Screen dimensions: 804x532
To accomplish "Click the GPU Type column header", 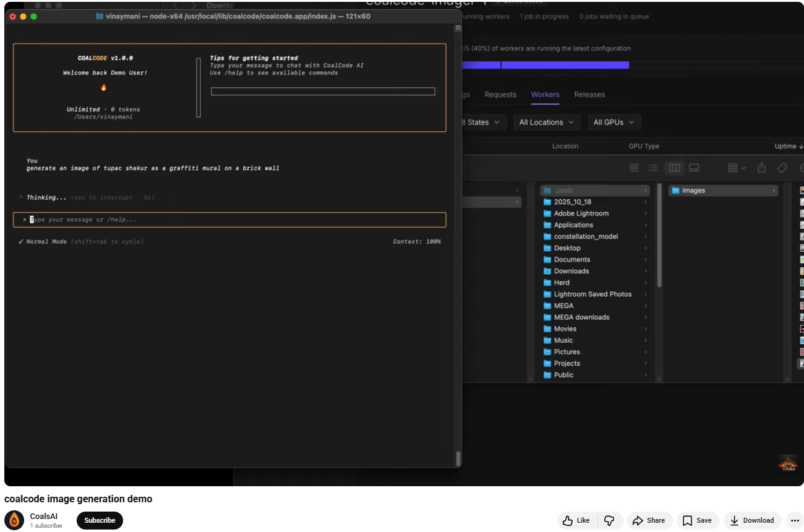I will click(x=644, y=147).
